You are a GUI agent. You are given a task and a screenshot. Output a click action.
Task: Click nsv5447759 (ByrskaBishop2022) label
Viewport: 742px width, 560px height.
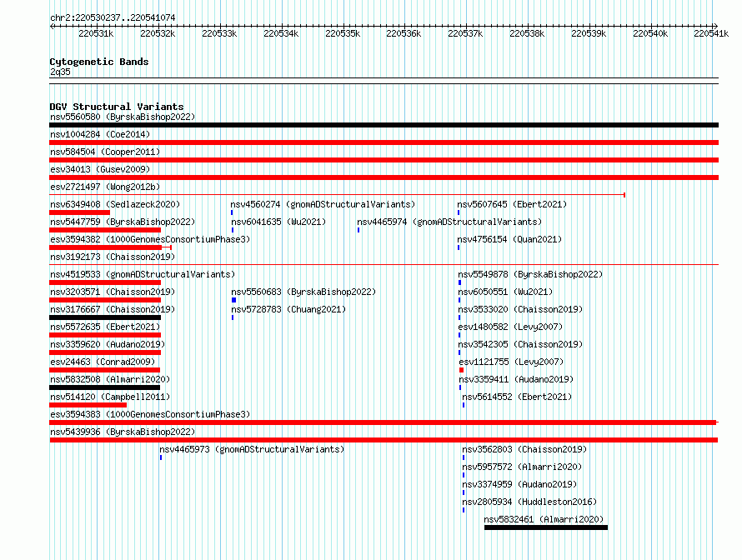pos(123,222)
